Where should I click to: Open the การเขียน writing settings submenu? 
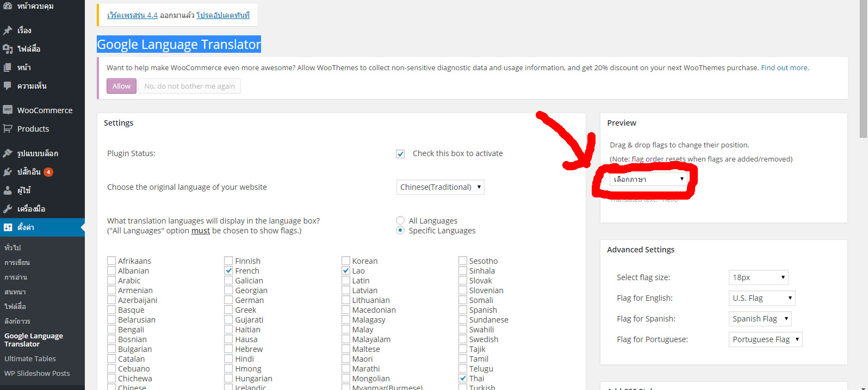17,262
